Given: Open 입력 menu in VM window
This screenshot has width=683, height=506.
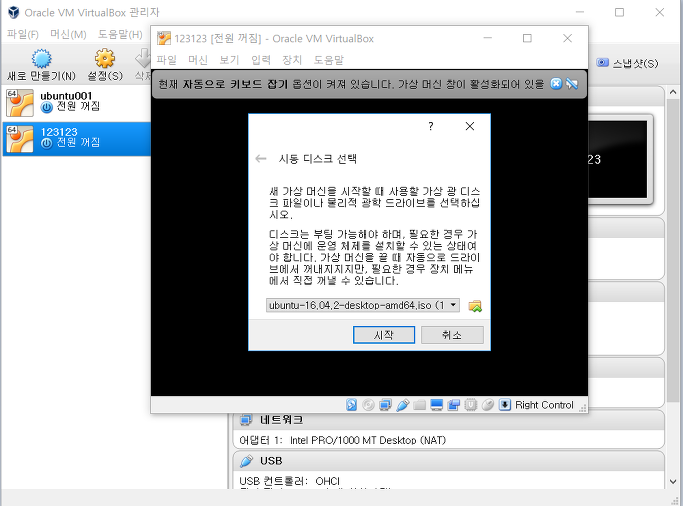Looking at the screenshot, I should 260,60.
